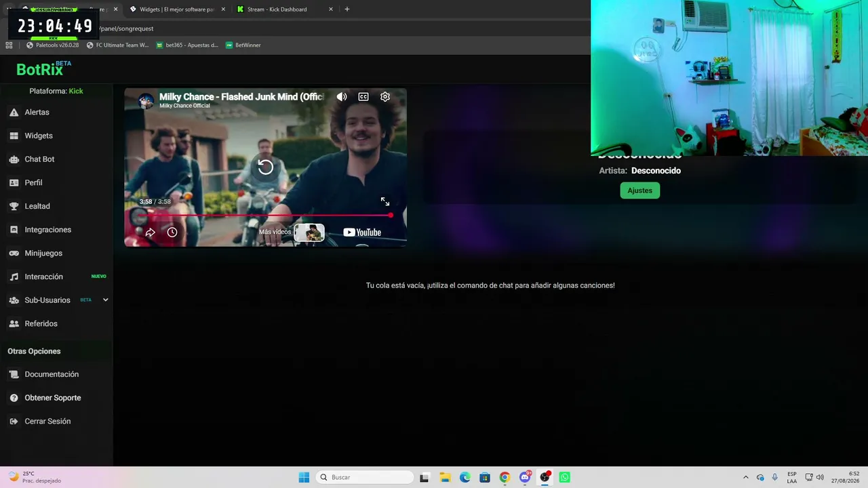The image size is (868, 488).
Task: Open the bet365 bookmark
Action: pos(187,45)
